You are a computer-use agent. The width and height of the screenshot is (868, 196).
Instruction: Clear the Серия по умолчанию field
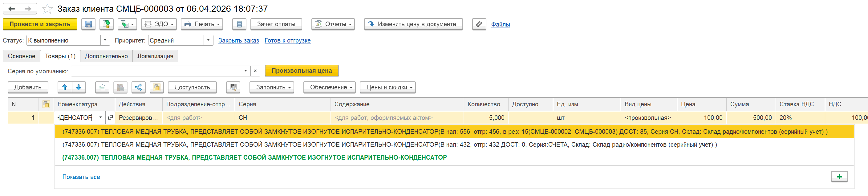pos(255,71)
